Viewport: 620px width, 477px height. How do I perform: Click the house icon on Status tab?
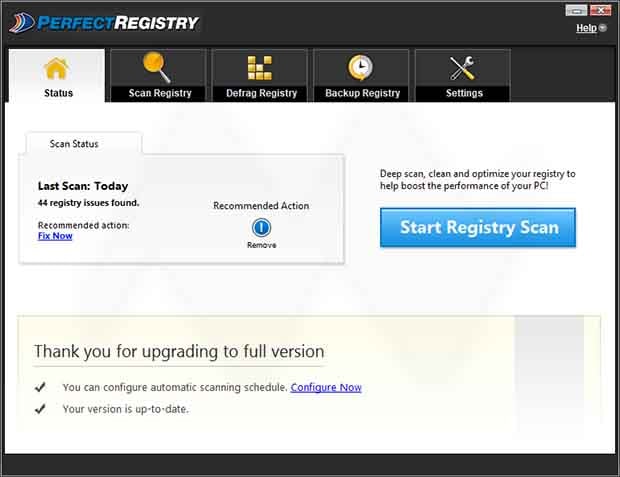coord(56,68)
